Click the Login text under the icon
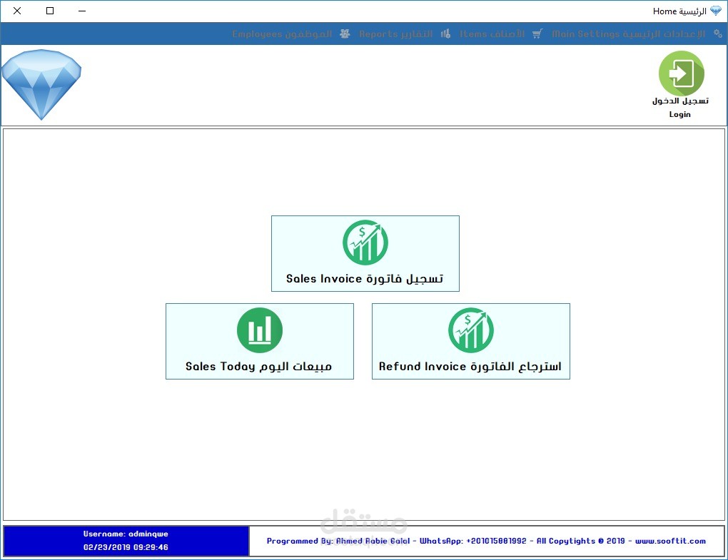Viewport: 728px width, 560px height. point(679,114)
